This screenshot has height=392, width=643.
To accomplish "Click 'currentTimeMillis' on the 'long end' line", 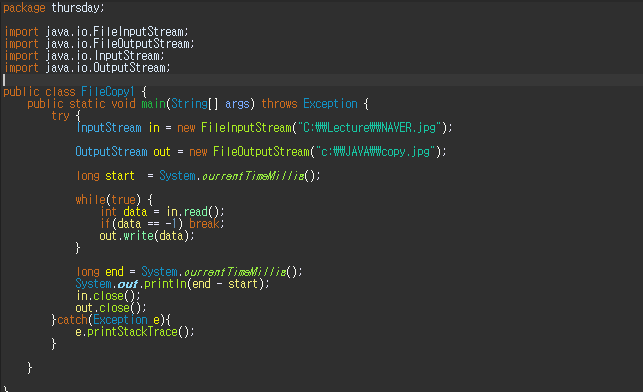I will pos(235,272).
